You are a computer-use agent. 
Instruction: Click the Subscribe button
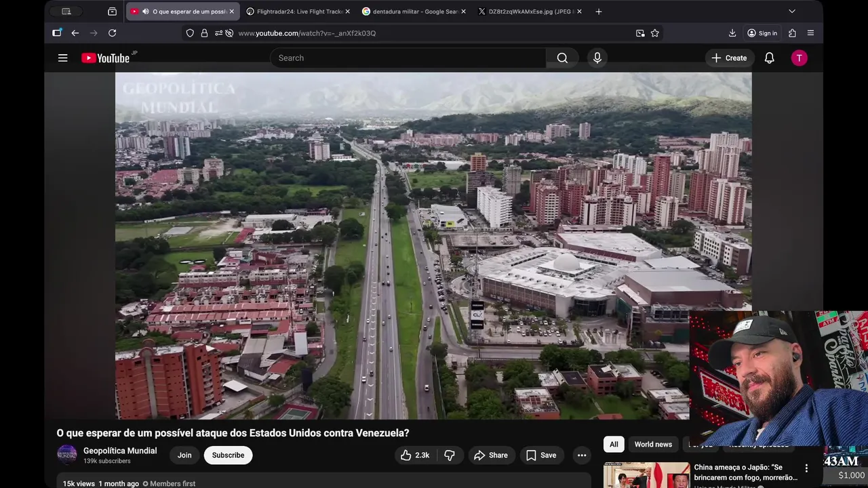pos(228,455)
